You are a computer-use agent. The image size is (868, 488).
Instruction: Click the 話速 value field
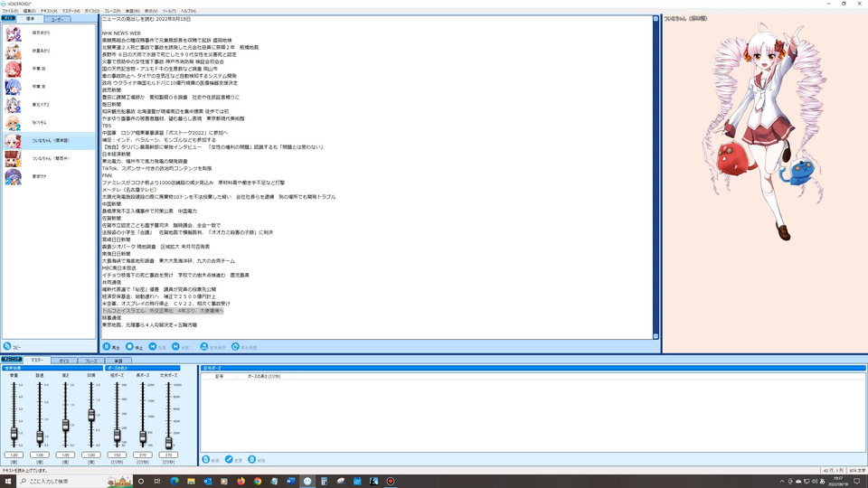(x=40, y=455)
